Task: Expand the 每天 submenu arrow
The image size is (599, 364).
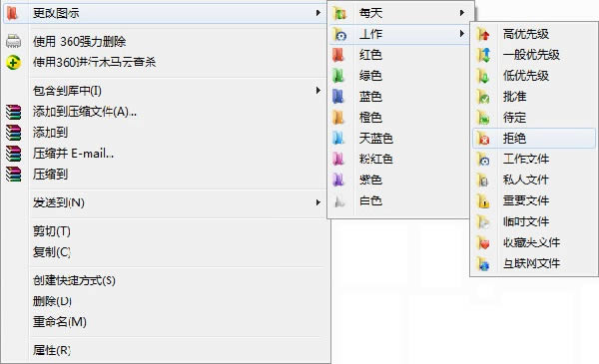Action: coord(462,13)
